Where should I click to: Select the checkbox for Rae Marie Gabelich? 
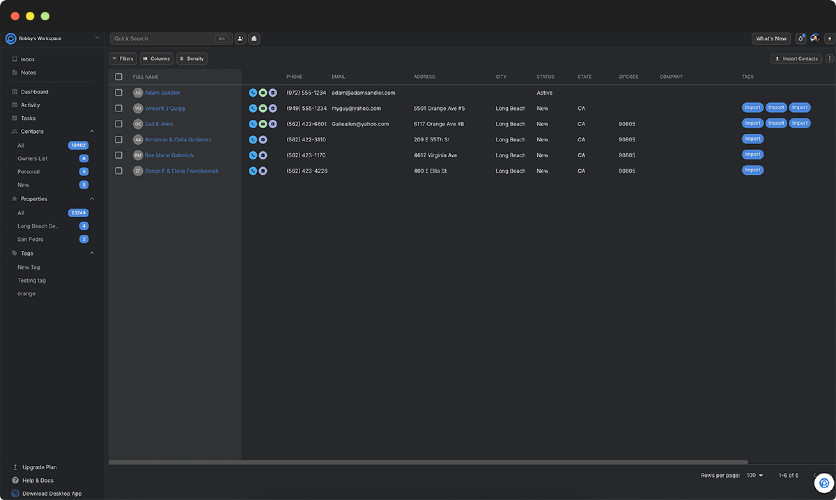point(119,155)
